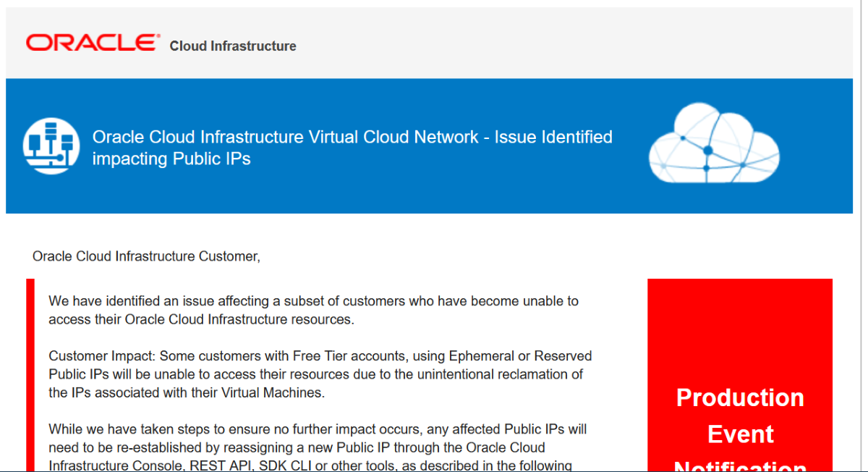Click the red Oracle logo

[x=93, y=43]
